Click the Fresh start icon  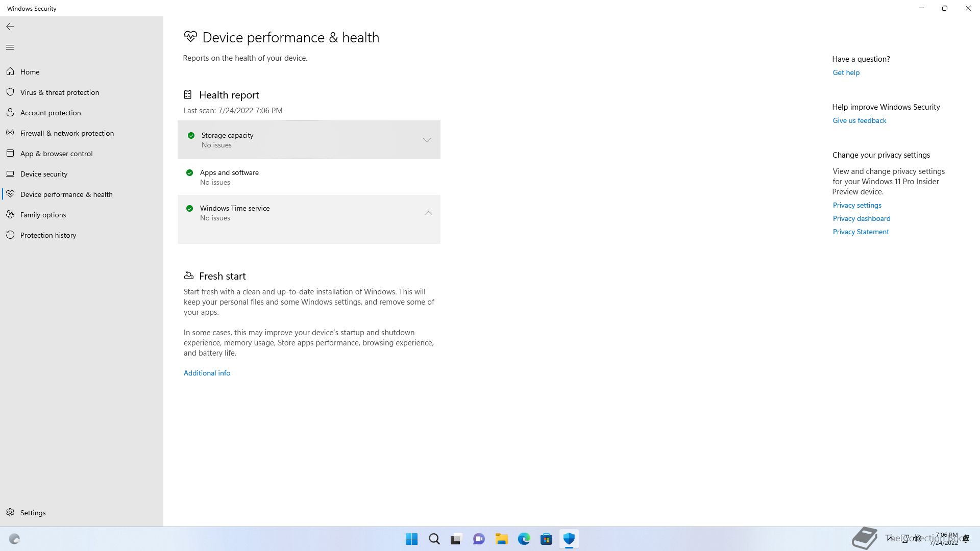(189, 275)
